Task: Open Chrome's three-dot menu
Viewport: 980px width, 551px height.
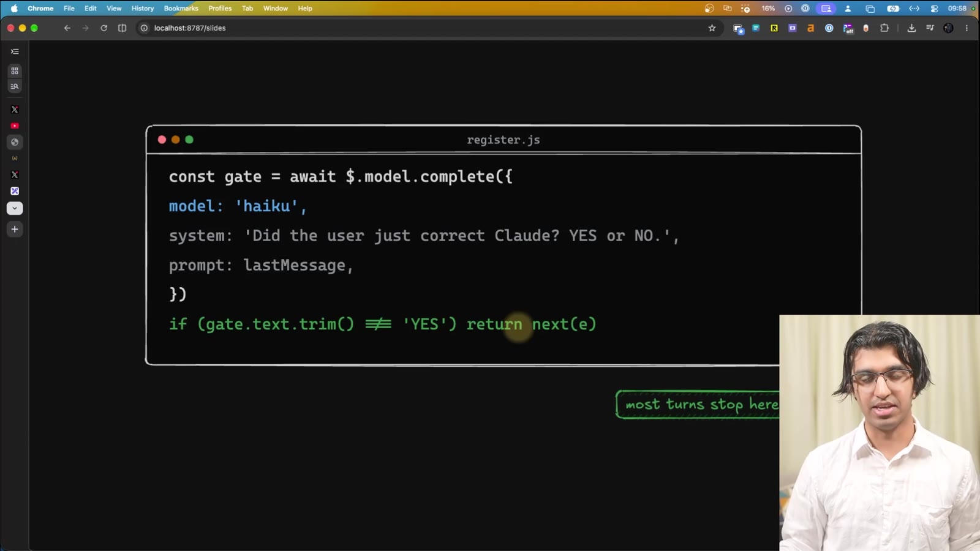Action: [967, 28]
